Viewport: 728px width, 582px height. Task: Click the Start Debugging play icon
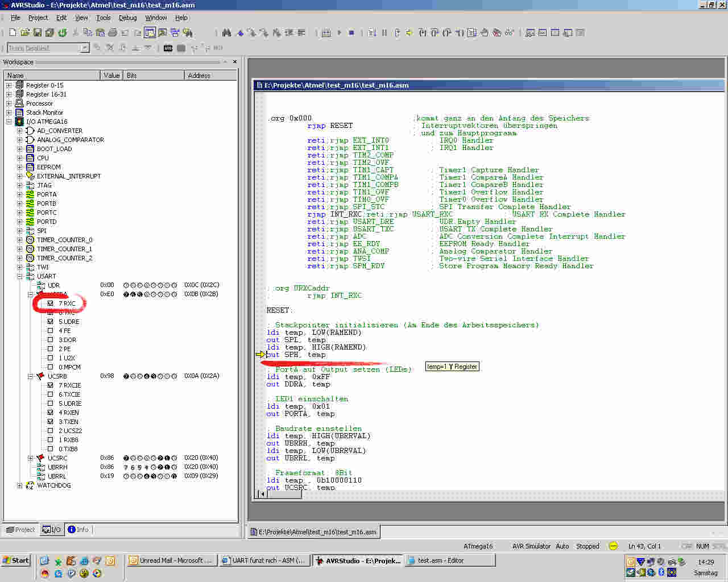pyautogui.click(x=340, y=33)
